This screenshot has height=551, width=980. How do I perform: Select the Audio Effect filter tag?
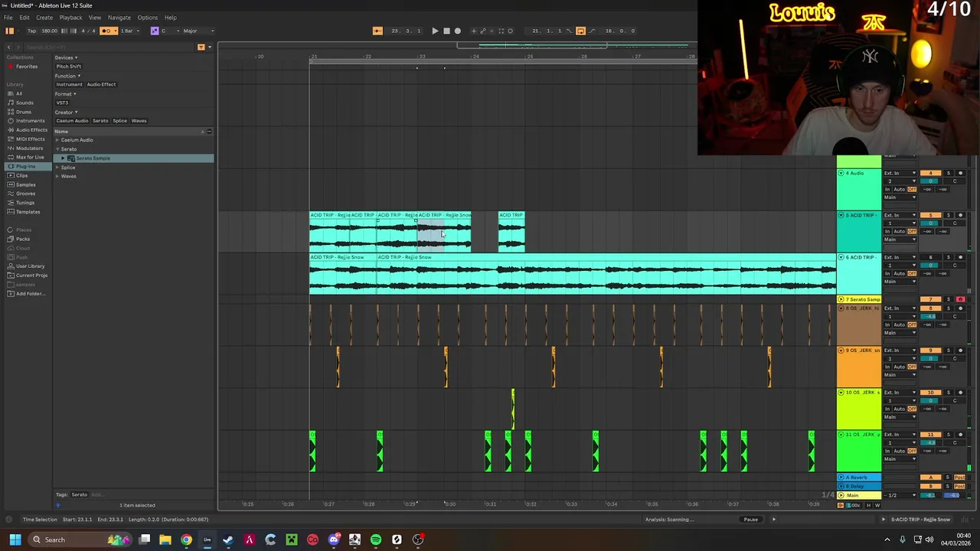101,84
